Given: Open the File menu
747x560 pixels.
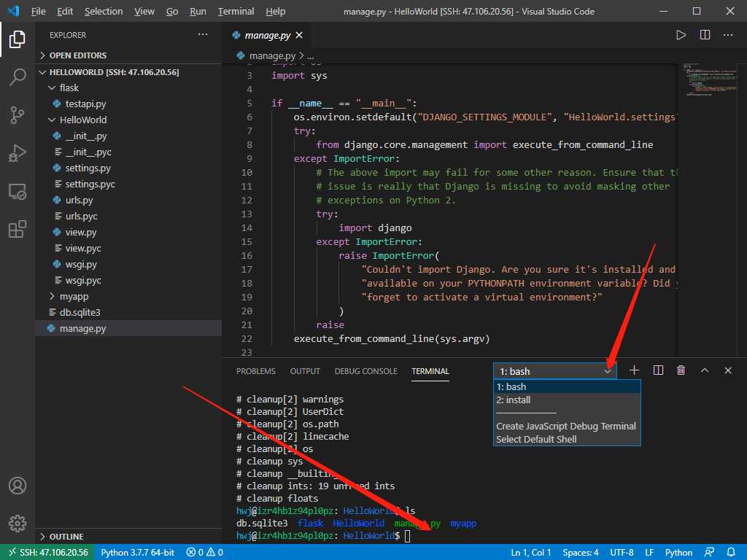Looking at the screenshot, I should point(38,11).
